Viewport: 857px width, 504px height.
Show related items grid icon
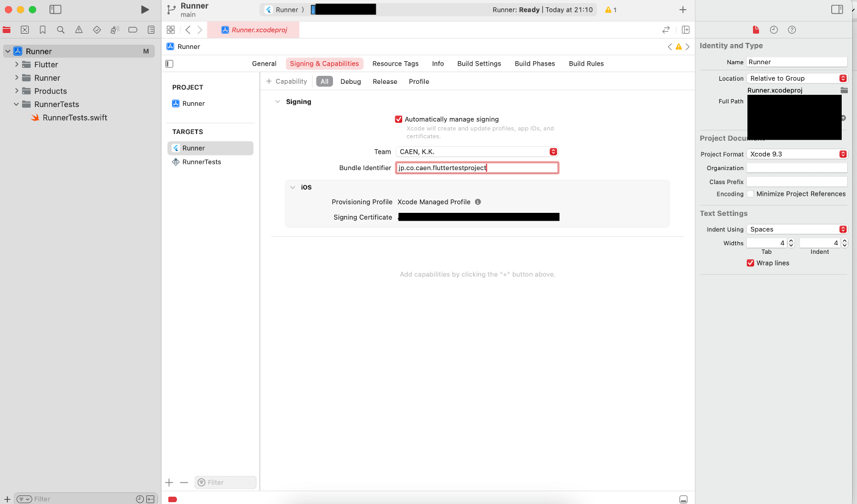coord(171,29)
